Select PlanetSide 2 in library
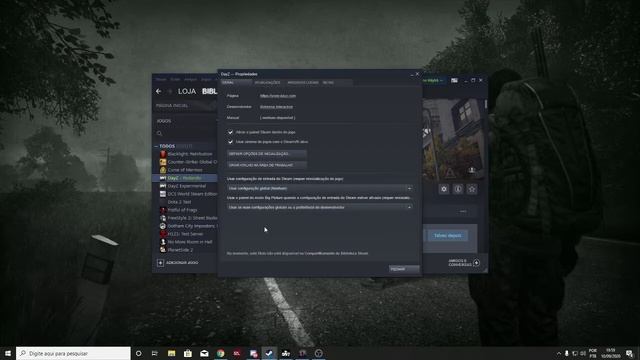The image size is (640, 360). tap(180, 250)
